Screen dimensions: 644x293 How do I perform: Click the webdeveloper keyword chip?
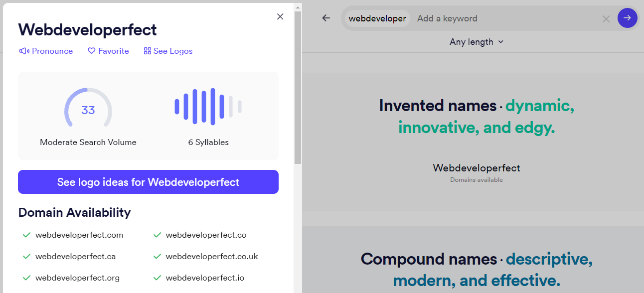[377, 18]
